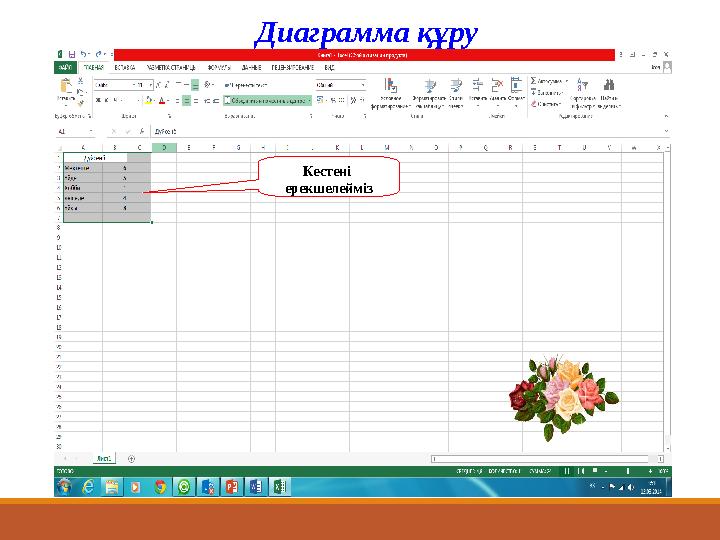Viewport: 720px width, 540px height.
Task: Align text to the right
Action: (196, 100)
